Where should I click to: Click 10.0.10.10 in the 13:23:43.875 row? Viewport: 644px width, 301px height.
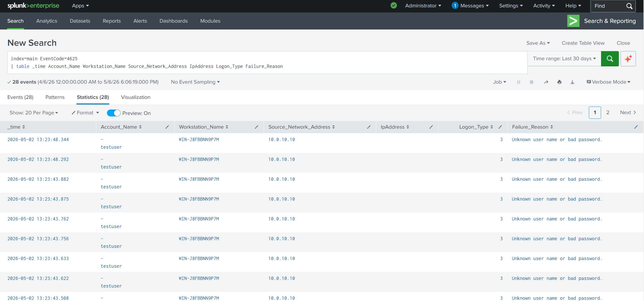(x=282, y=199)
